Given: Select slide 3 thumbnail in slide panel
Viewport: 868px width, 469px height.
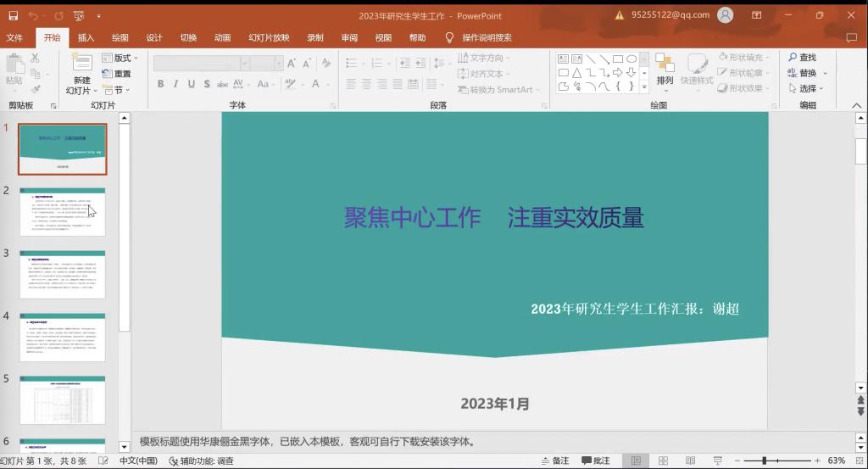Looking at the screenshot, I should (63, 274).
